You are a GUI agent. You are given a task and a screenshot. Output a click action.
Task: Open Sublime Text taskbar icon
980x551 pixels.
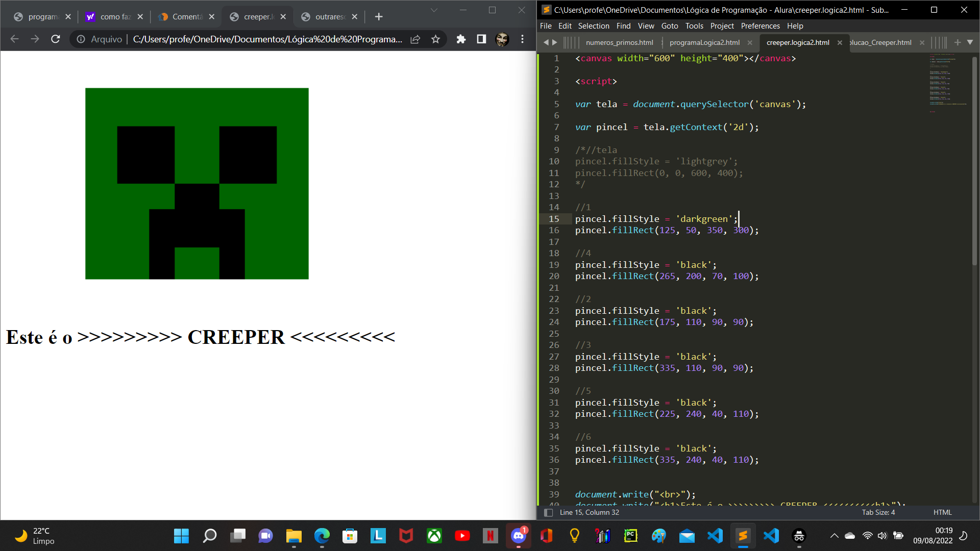click(x=743, y=536)
